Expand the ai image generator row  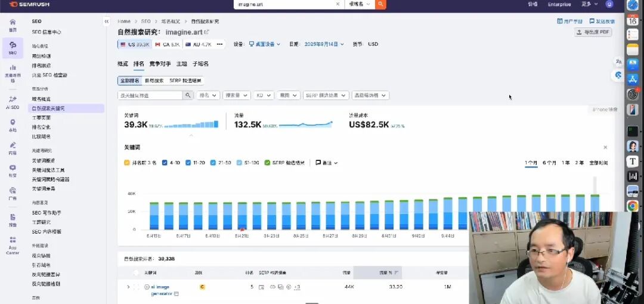click(128, 287)
